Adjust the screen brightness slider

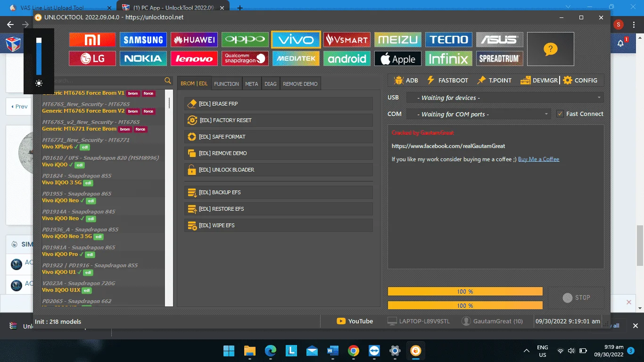coord(39,57)
